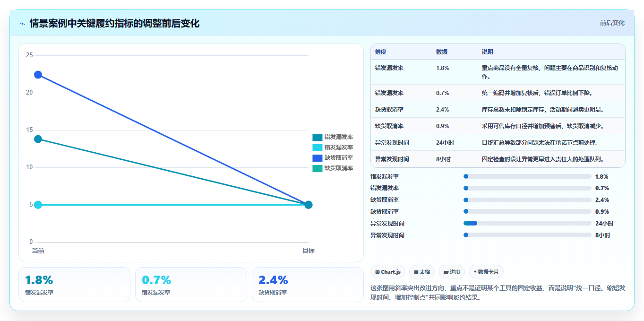Image resolution: width=644 pixels, height=321 pixels.
Task: Toggle the blue 缺货取消率 legend swatch
Action: tap(317, 158)
